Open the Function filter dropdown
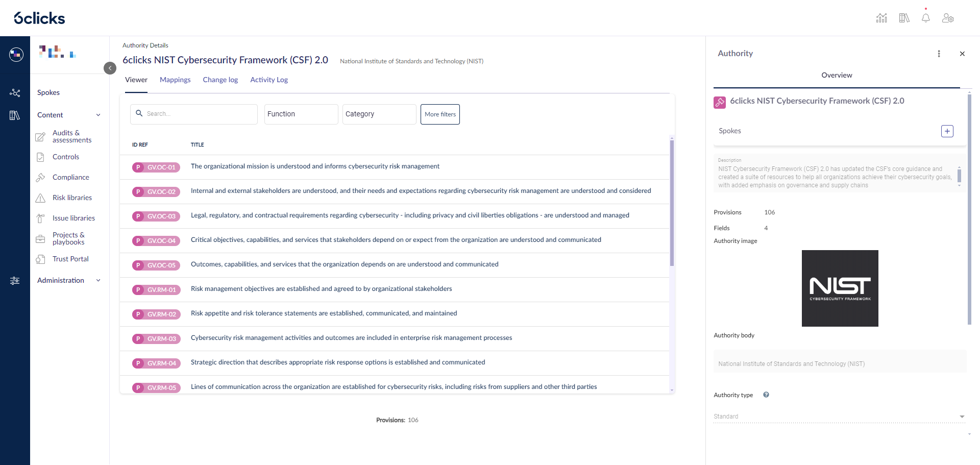The image size is (980, 465). [301, 114]
